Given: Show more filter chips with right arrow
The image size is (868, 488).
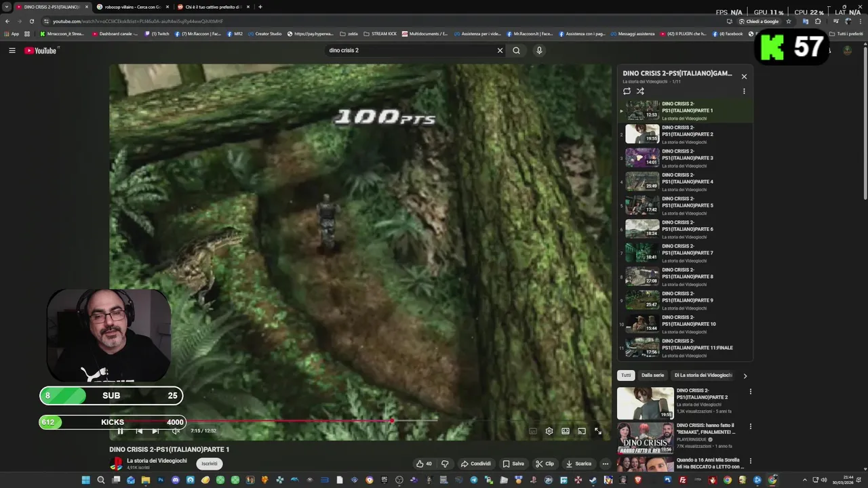Looking at the screenshot, I should [x=745, y=375].
